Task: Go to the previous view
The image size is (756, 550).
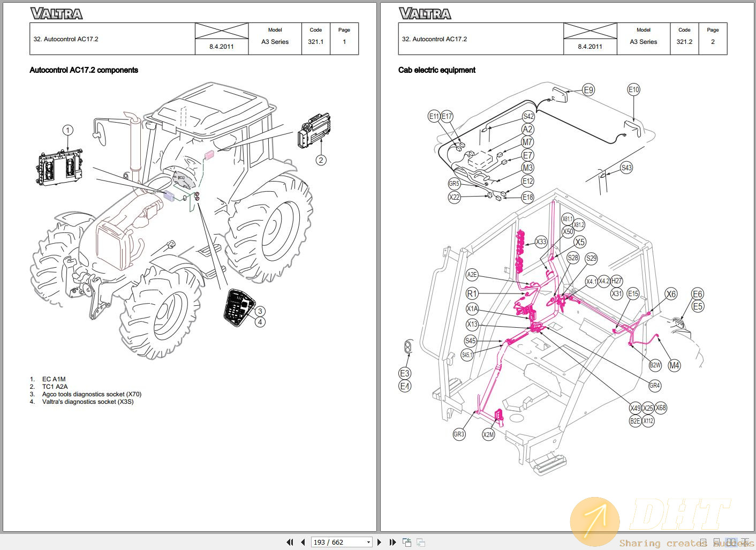Action: click(406, 542)
